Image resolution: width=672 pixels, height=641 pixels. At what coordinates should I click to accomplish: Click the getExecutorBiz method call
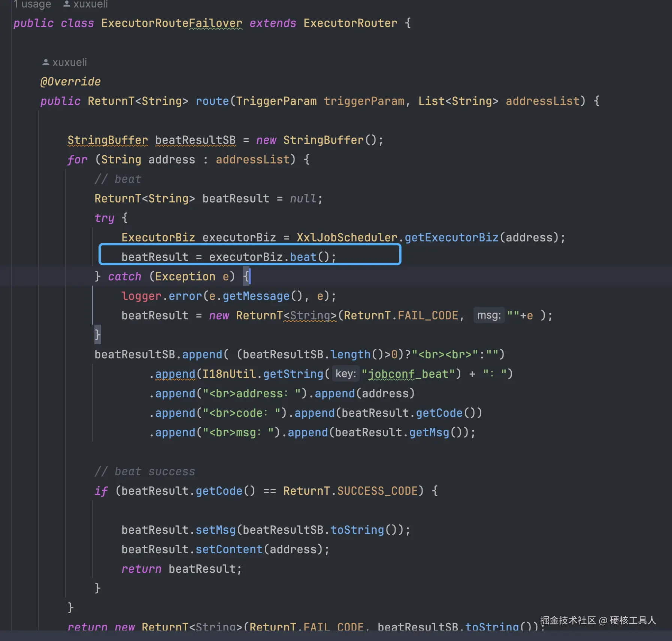coord(451,238)
